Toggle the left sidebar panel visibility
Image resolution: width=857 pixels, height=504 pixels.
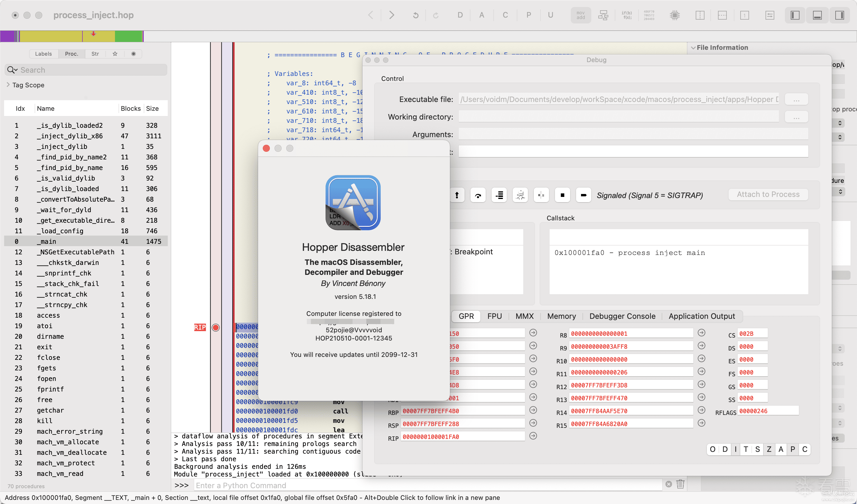click(795, 15)
